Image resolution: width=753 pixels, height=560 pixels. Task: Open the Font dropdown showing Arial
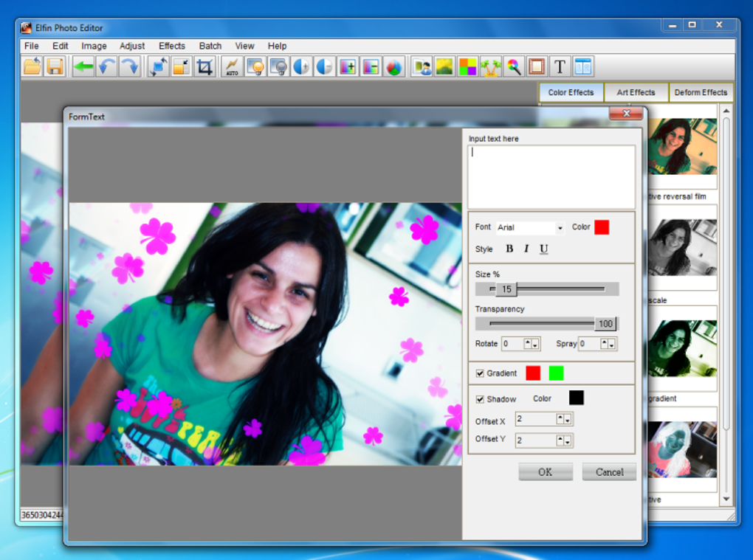530,227
